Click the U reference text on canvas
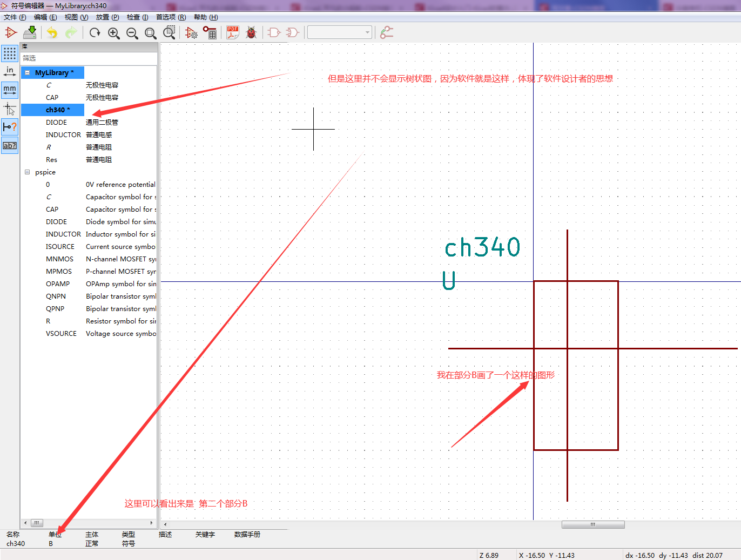Viewport: 741px width, 560px height. (449, 280)
